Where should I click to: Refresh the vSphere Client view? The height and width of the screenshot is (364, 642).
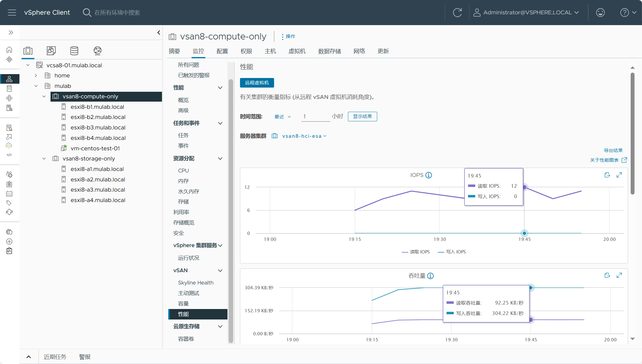[457, 13]
